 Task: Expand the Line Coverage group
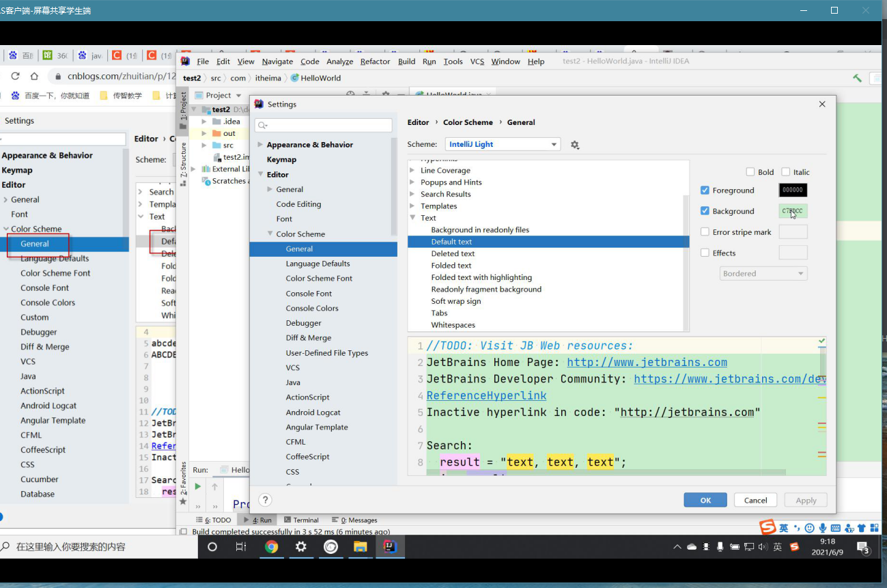click(x=412, y=171)
